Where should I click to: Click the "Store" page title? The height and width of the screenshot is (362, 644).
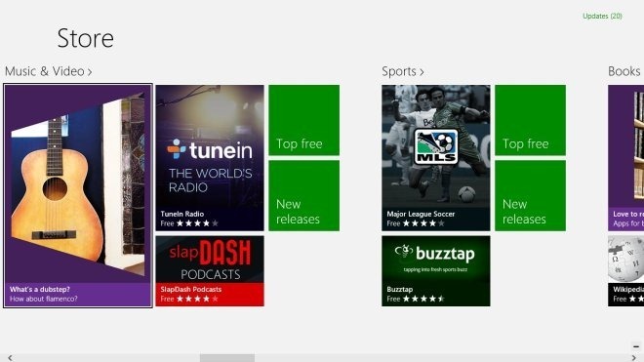pos(86,38)
